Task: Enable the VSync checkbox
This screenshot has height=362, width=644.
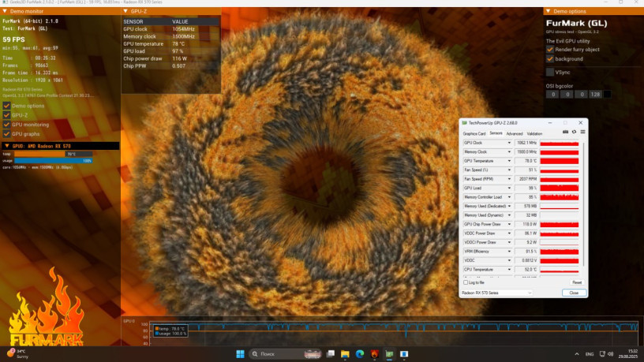Action: (550, 72)
